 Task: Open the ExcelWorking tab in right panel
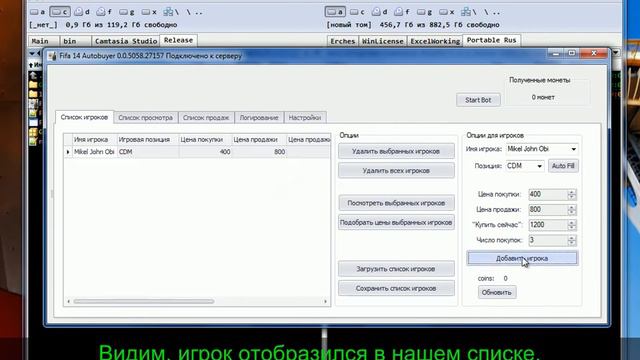coord(435,41)
